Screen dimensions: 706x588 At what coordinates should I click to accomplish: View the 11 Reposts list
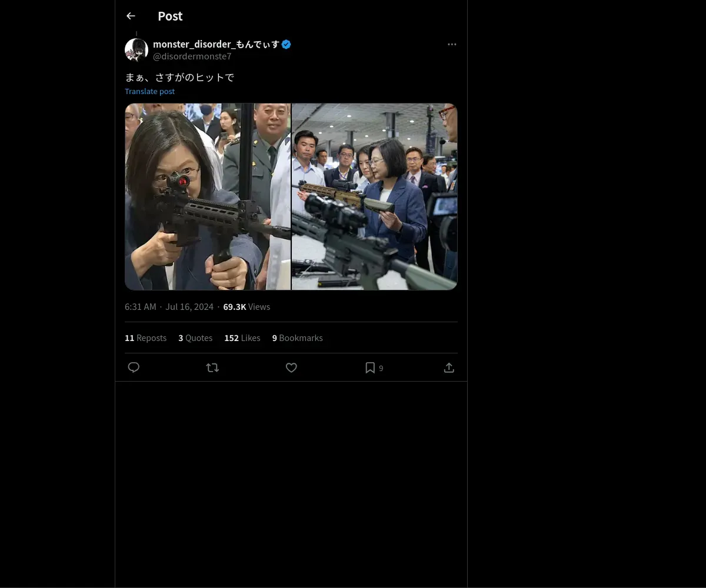pos(145,338)
